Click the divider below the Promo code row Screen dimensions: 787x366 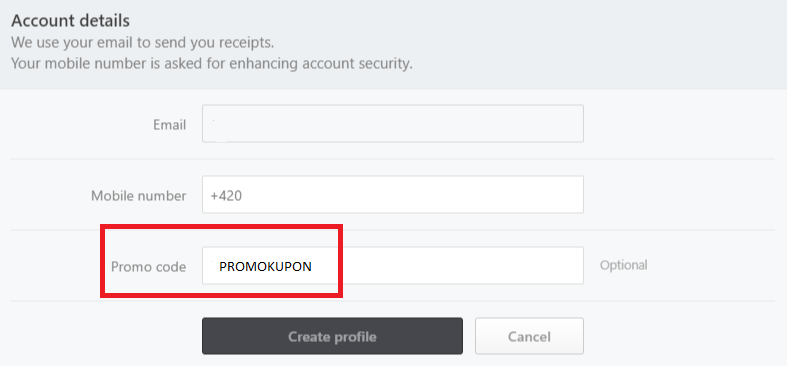pos(393,301)
